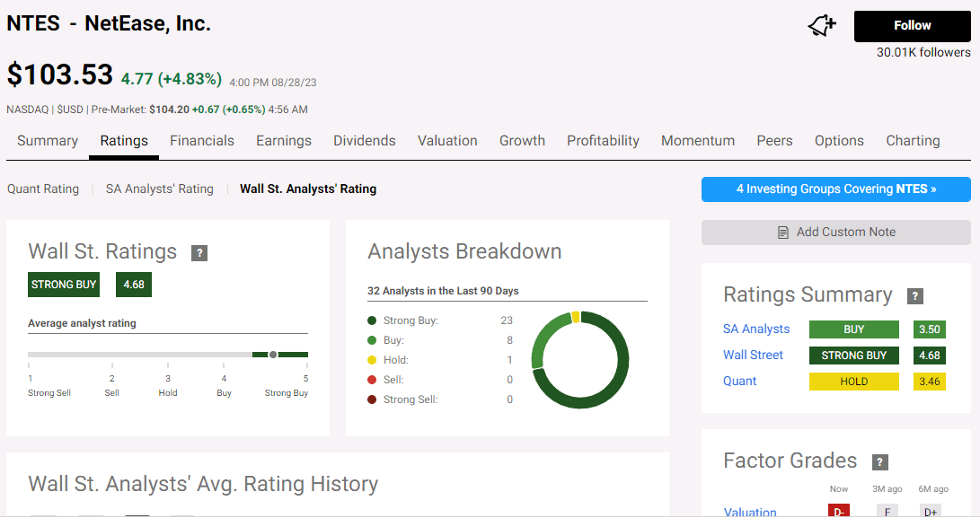Open the Wall St. Ratings help tooltip
This screenshot has height=518, width=980.
pyautogui.click(x=199, y=252)
